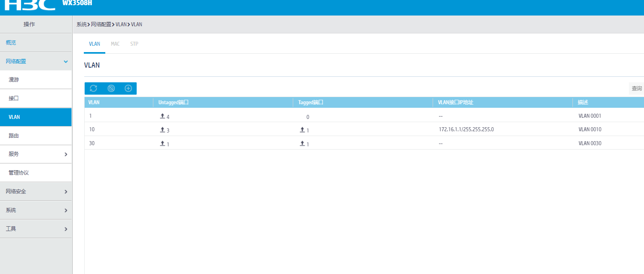This screenshot has width=644, height=274.
Task: Click 系统 in the breadcrumb
Action: pos(81,24)
